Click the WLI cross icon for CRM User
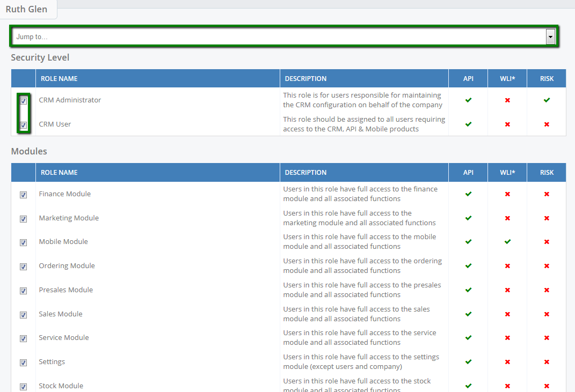Screen dimensions: 575x392 pos(507,124)
